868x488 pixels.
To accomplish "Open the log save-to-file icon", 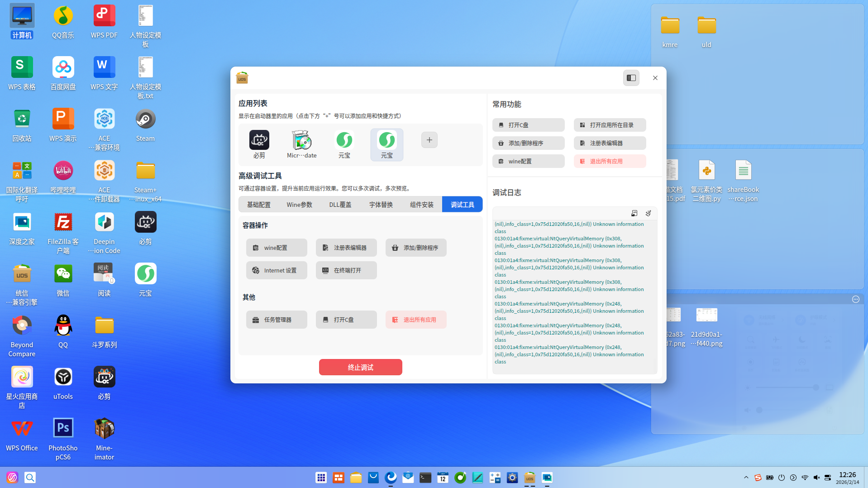I will coord(634,213).
